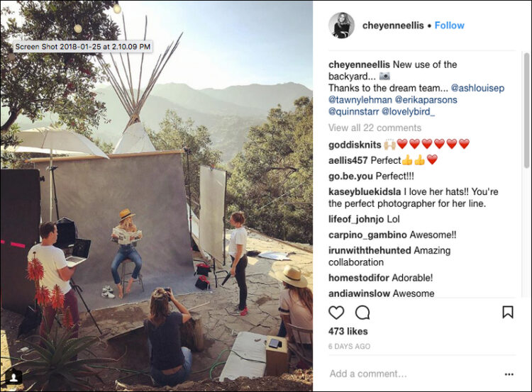Open the cheyenneellis username in header
The image size is (532, 392).
pos(393,26)
